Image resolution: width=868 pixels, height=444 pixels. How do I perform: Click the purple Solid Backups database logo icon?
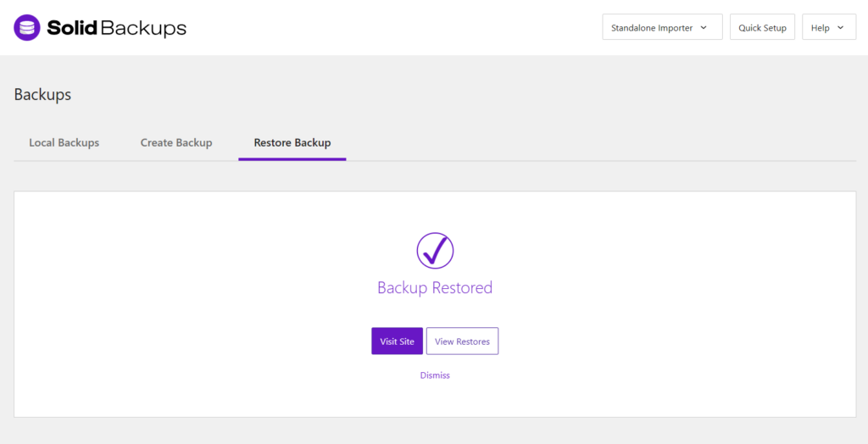coord(27,28)
